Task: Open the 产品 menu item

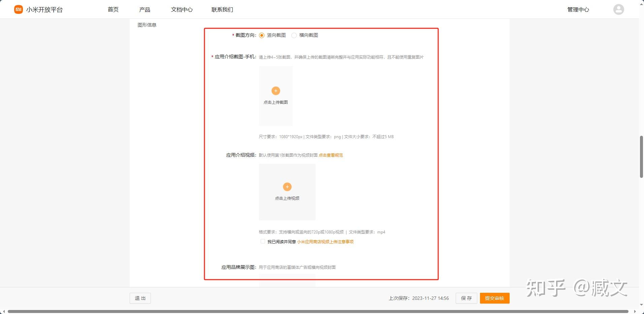Action: (x=144, y=9)
